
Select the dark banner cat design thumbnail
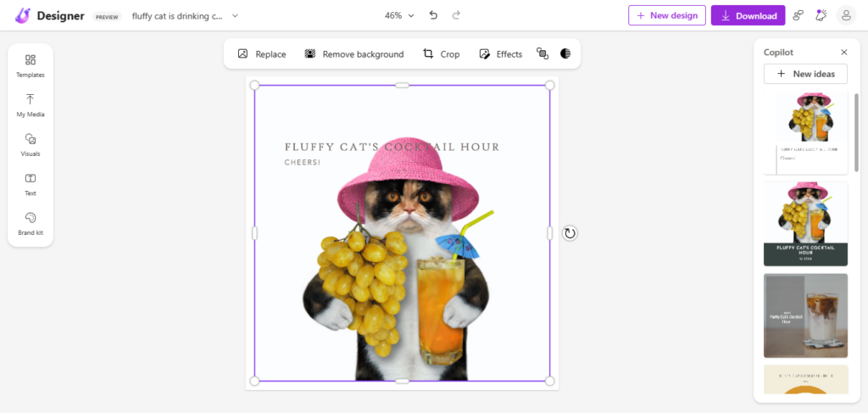pos(805,224)
